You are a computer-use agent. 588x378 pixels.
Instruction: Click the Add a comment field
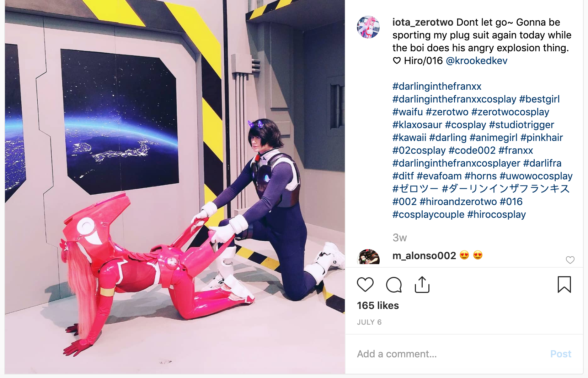(x=451, y=354)
